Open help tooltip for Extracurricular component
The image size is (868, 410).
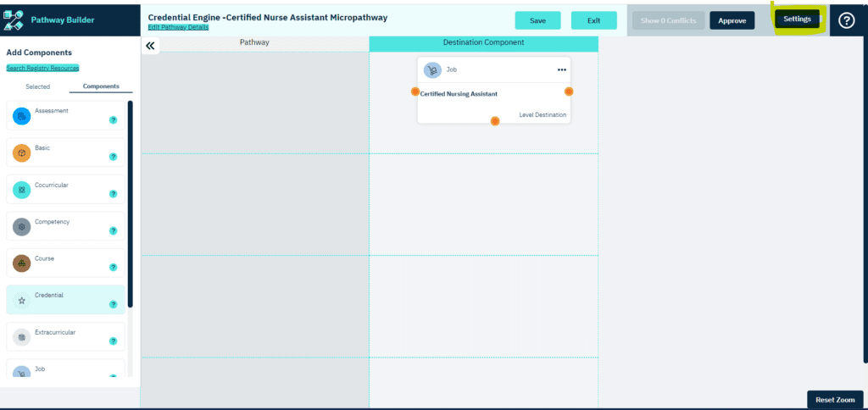pos(113,341)
